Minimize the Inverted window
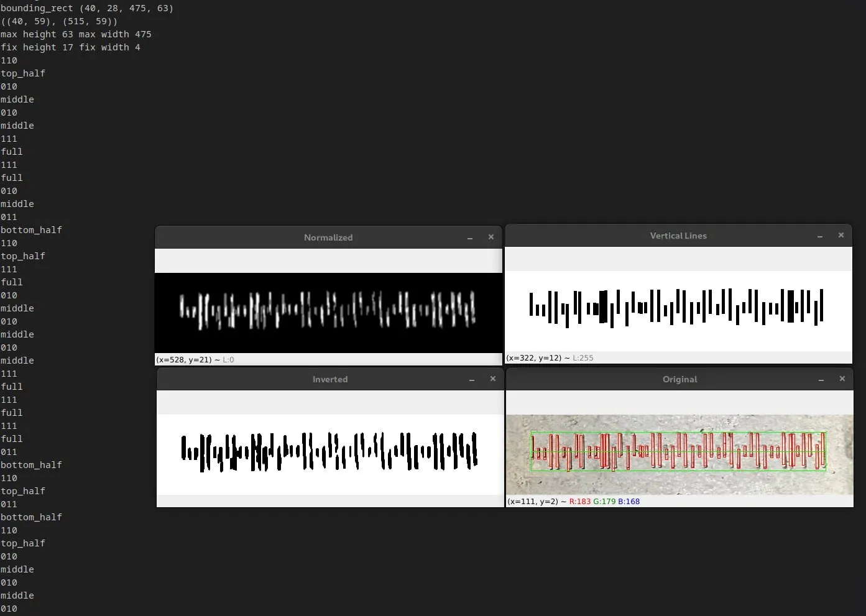866x616 pixels. pyautogui.click(x=472, y=379)
